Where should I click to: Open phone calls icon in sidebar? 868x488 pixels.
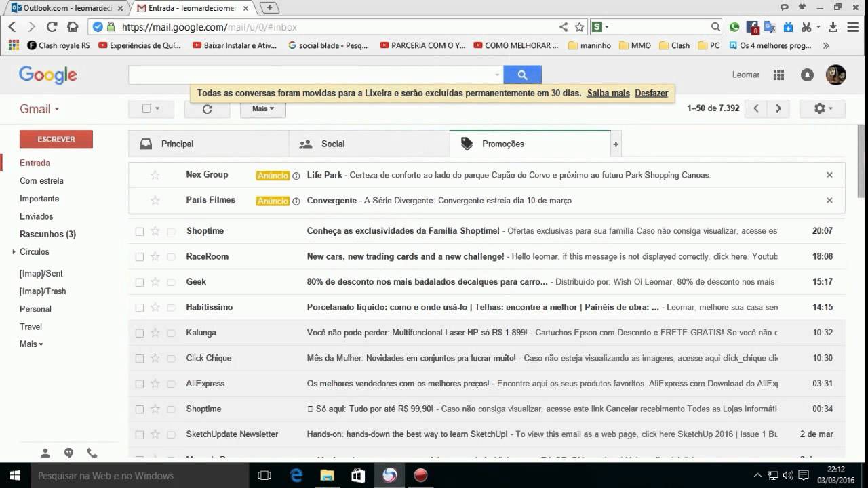point(92,453)
